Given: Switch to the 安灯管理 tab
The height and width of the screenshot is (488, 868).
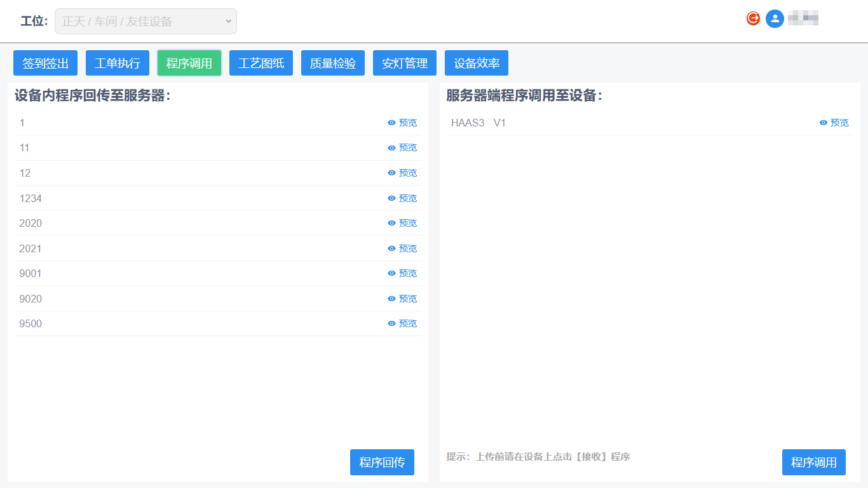Looking at the screenshot, I should pyautogui.click(x=405, y=63).
